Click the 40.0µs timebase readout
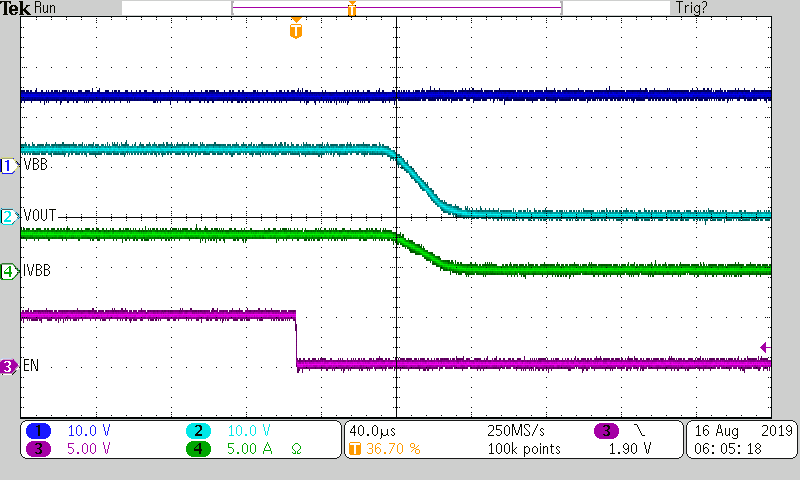 [373, 431]
